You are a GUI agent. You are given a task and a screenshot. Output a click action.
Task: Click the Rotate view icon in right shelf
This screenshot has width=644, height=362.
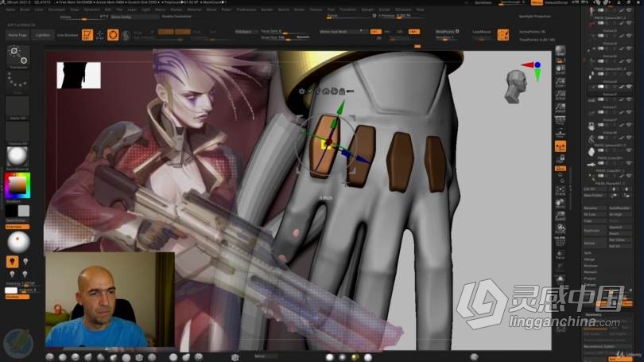(561, 229)
